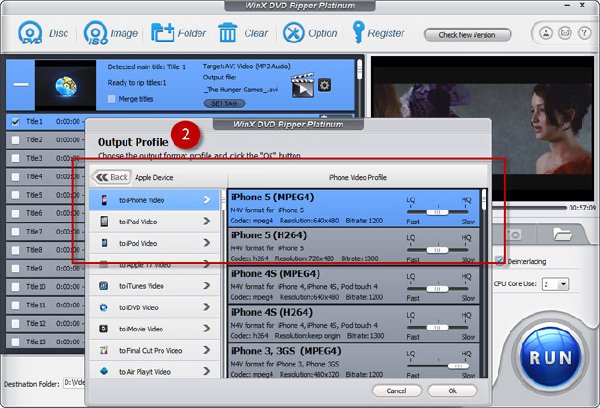Click the iMovie Video icon
This screenshot has width=600, height=408.
click(103, 328)
